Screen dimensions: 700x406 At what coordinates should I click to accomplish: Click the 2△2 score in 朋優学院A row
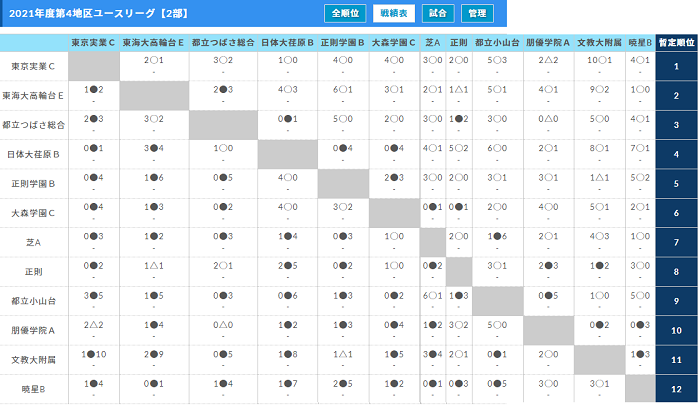coord(93,325)
